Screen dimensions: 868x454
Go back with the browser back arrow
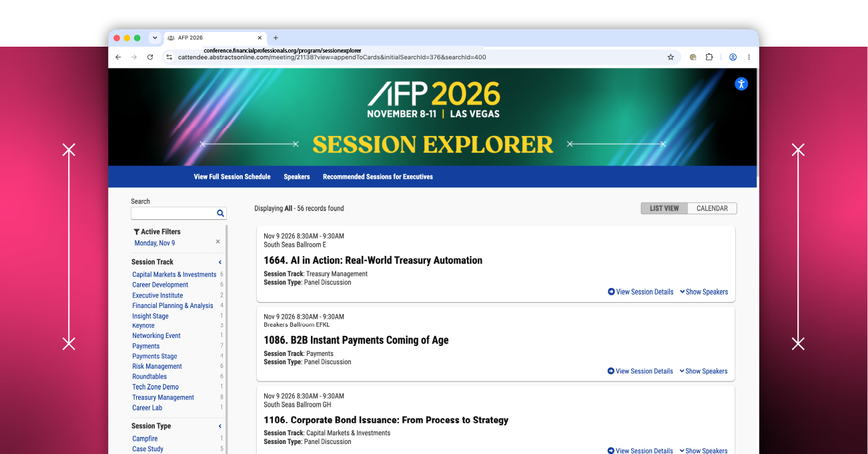118,57
